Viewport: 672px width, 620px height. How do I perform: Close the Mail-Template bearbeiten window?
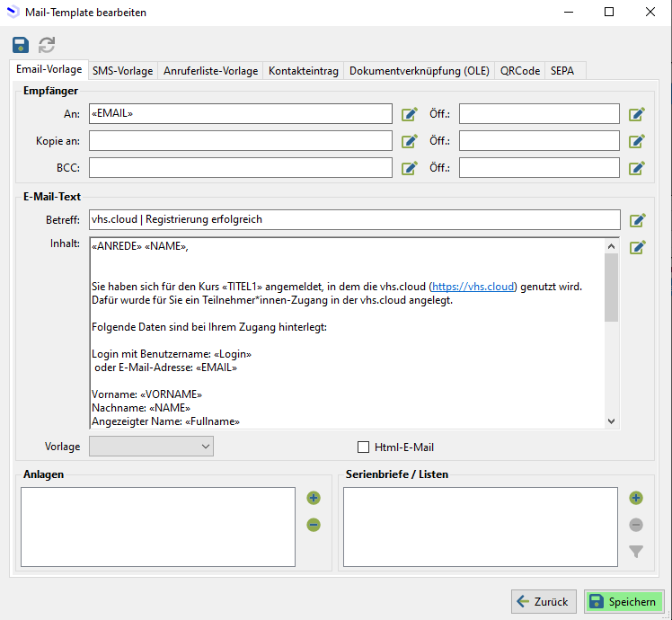tap(650, 12)
